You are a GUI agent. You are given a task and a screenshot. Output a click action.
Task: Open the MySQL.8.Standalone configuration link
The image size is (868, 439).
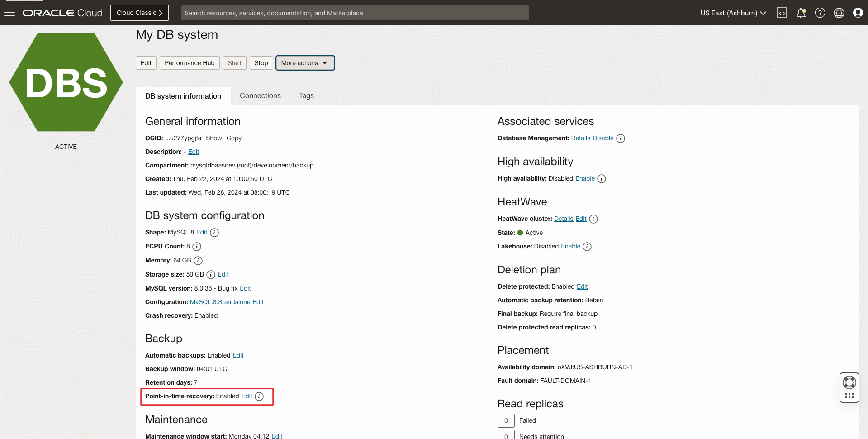(x=220, y=302)
